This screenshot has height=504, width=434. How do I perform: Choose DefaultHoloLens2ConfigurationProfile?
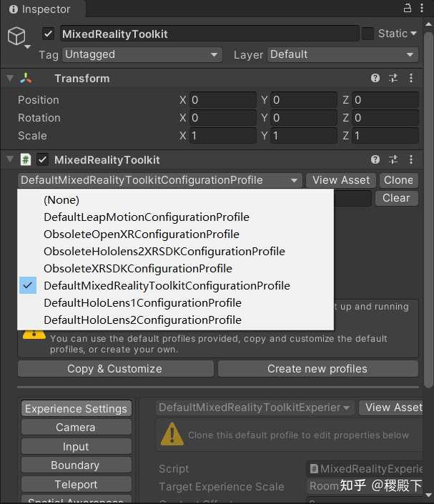click(x=175, y=320)
